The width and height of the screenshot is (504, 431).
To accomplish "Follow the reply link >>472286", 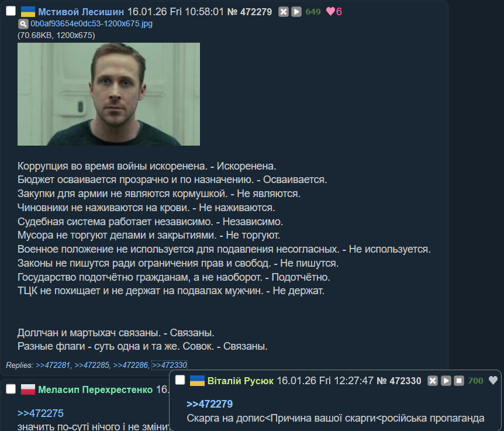I will 130,365.
